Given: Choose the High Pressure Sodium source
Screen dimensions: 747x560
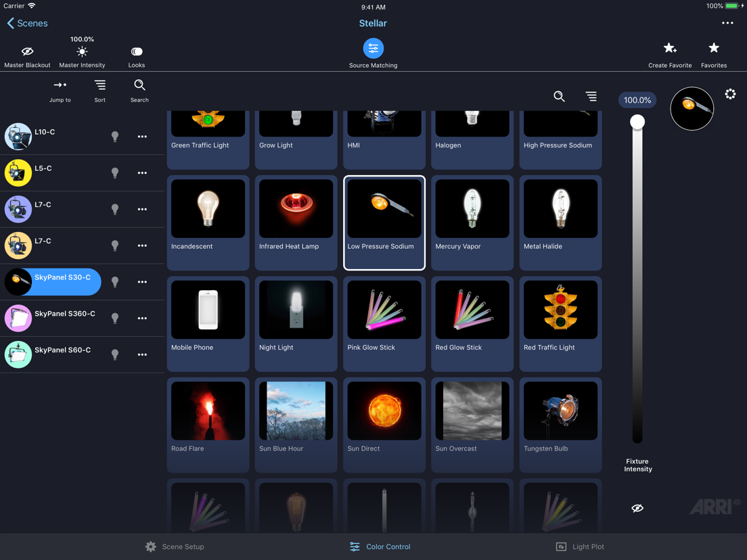Looking at the screenshot, I should 560,140.
